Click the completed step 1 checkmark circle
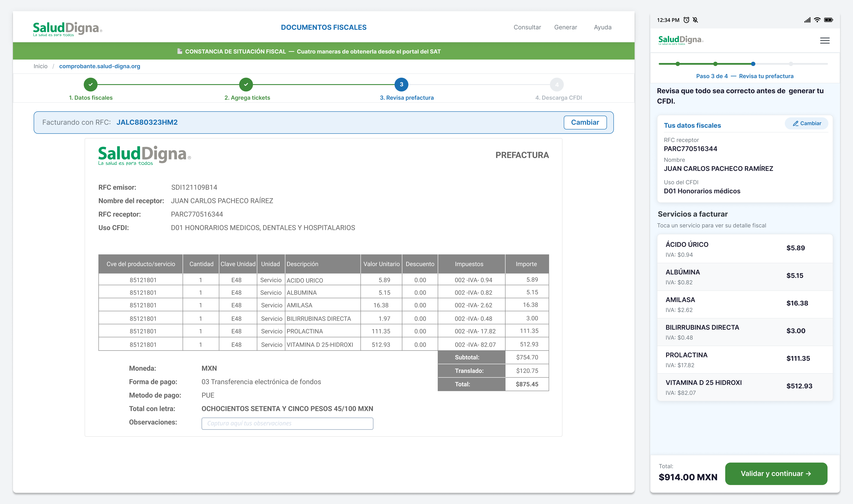This screenshot has width=853, height=504. 91,85
